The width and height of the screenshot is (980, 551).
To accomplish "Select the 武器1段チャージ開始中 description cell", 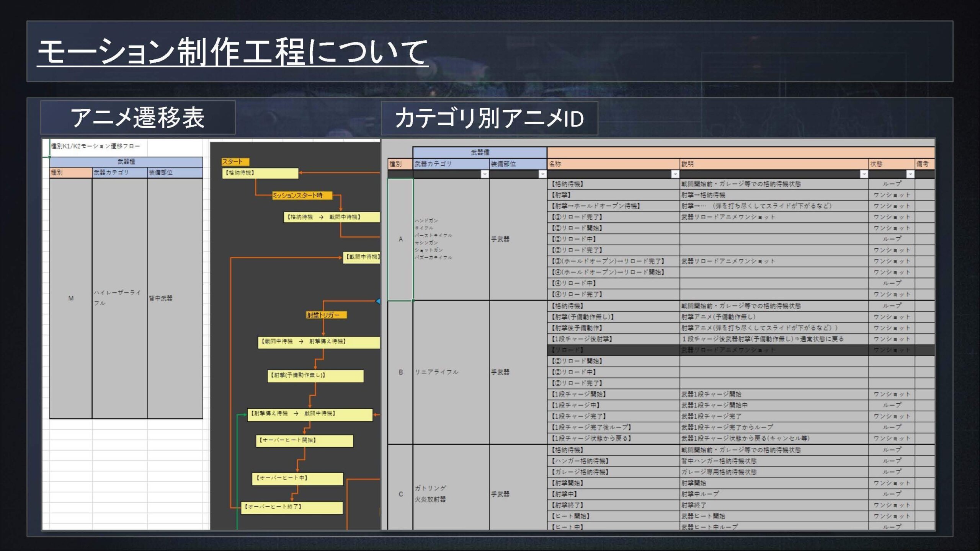I will click(x=774, y=406).
